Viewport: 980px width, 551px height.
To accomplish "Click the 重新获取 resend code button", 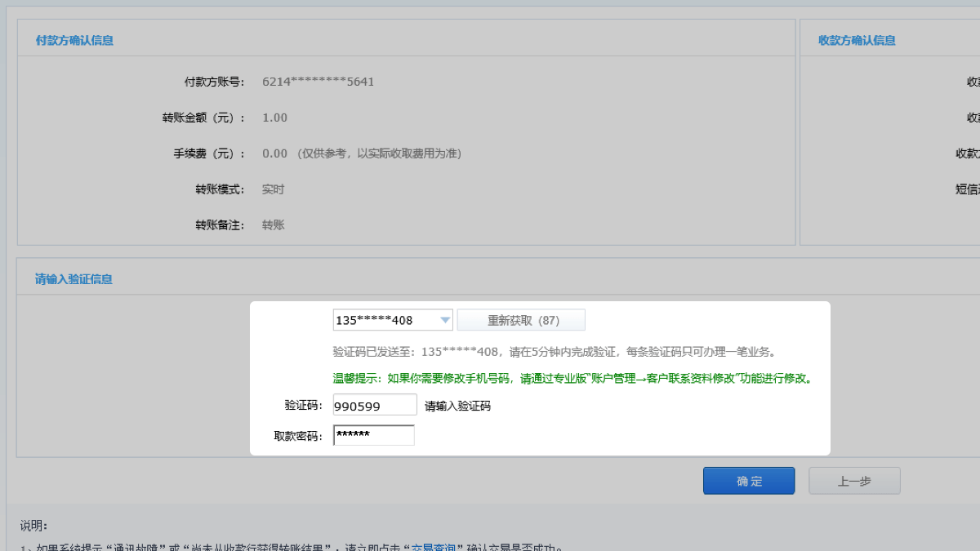I will click(x=521, y=320).
